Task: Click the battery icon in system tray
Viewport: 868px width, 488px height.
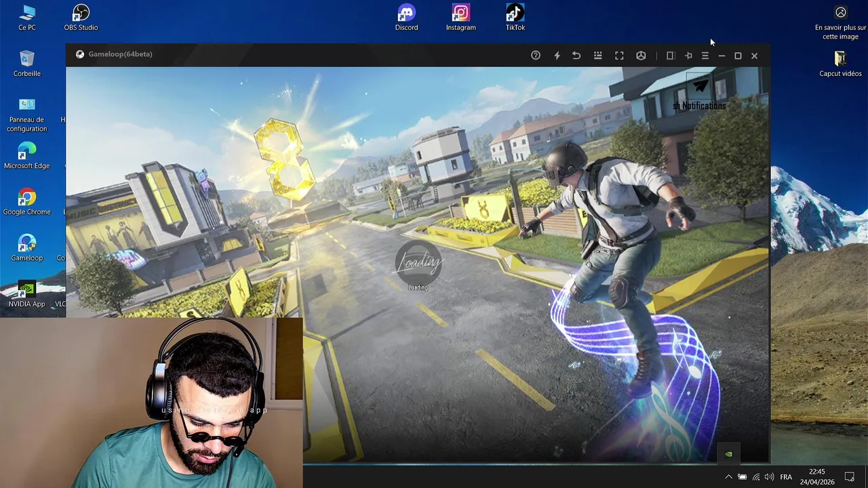Action: point(743,477)
